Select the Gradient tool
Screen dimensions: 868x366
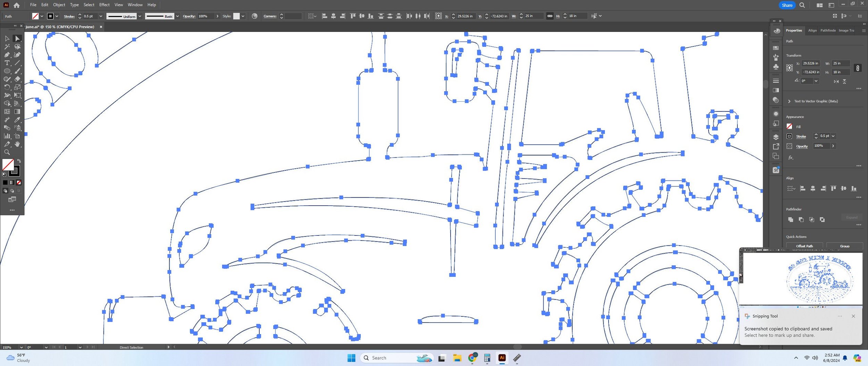(17, 112)
